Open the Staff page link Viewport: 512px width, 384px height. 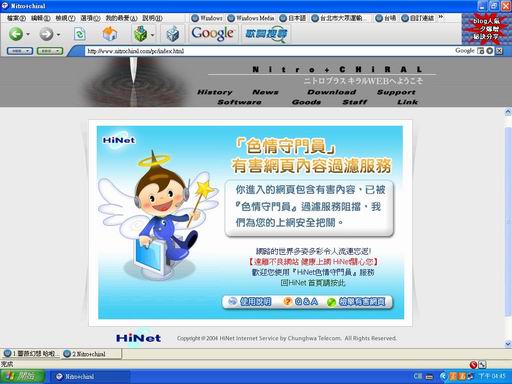[x=355, y=102]
